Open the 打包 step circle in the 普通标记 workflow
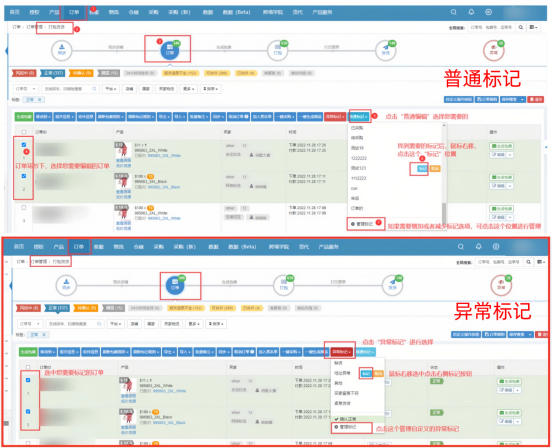The height and width of the screenshot is (448, 552). point(277,50)
